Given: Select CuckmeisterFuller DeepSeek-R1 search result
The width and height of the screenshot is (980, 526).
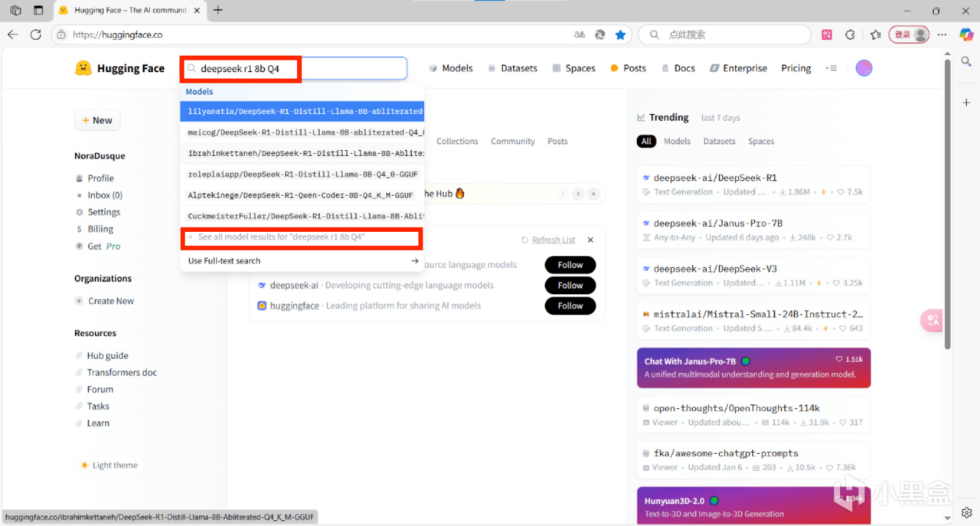Looking at the screenshot, I should [x=302, y=217].
